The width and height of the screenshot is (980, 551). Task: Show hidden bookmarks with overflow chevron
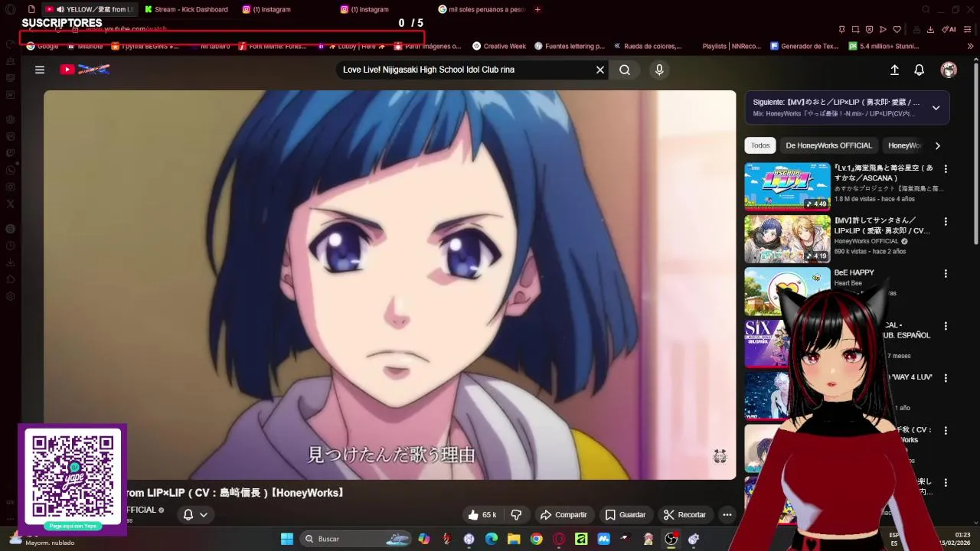970,46
